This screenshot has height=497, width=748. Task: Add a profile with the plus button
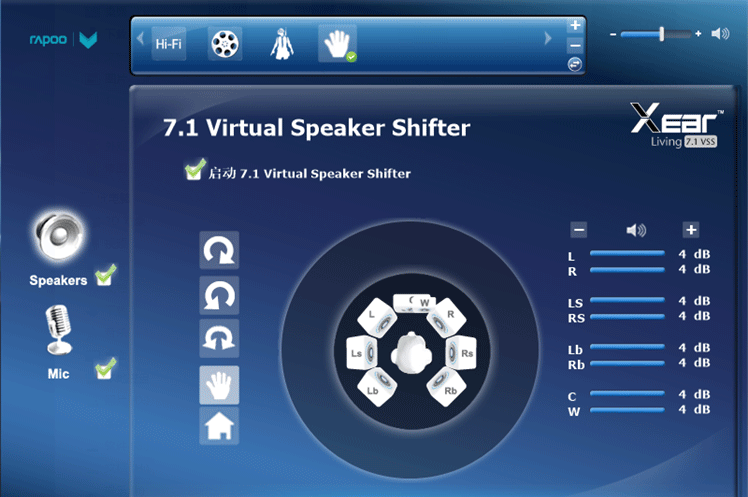pyautogui.click(x=575, y=25)
